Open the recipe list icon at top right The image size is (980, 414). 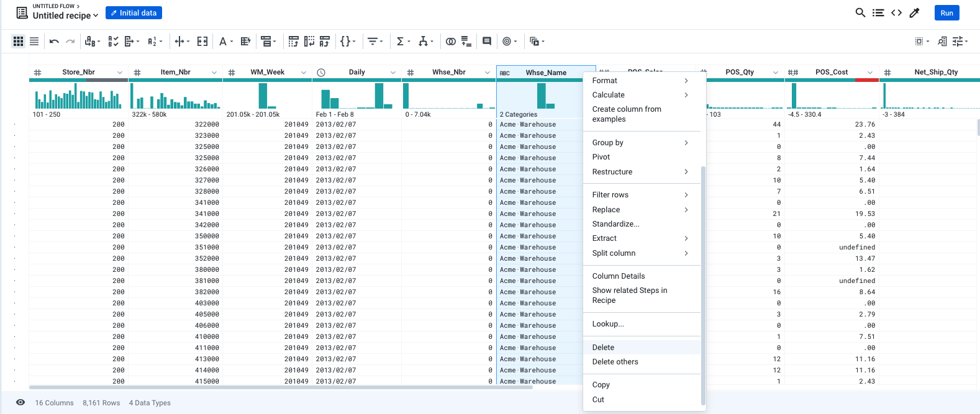click(x=878, y=12)
